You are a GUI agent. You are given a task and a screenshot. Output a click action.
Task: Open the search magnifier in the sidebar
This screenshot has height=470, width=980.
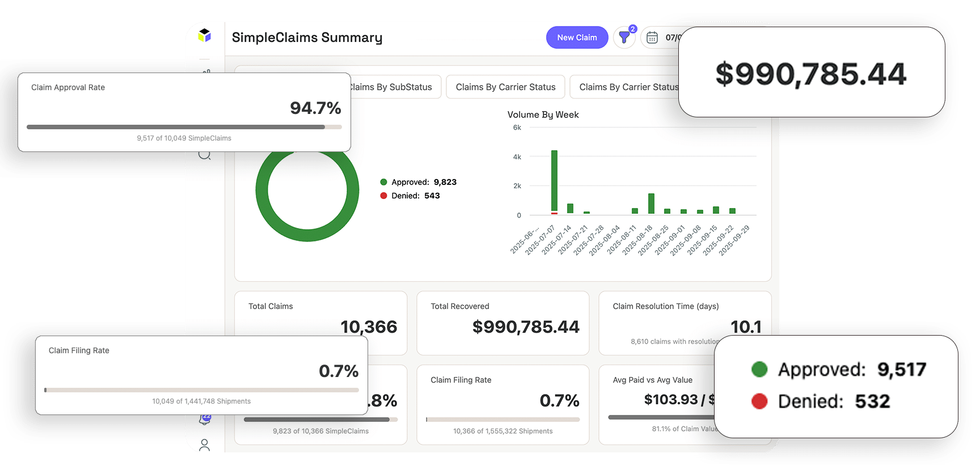tap(205, 155)
